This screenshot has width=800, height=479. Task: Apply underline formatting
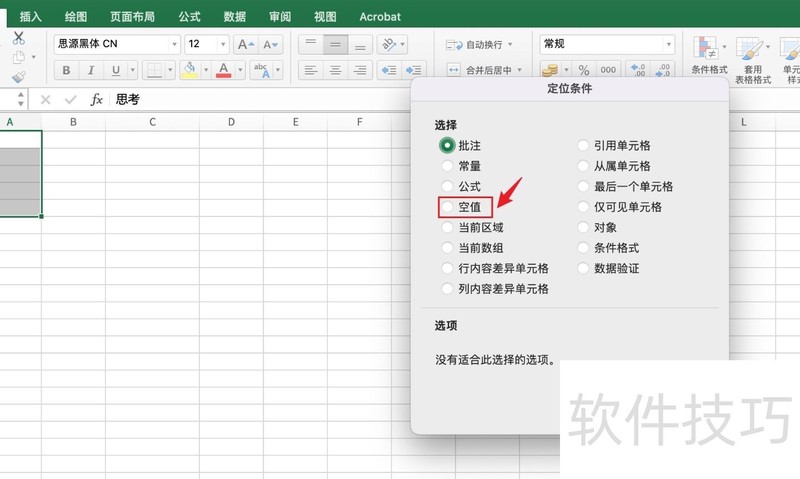click(117, 70)
